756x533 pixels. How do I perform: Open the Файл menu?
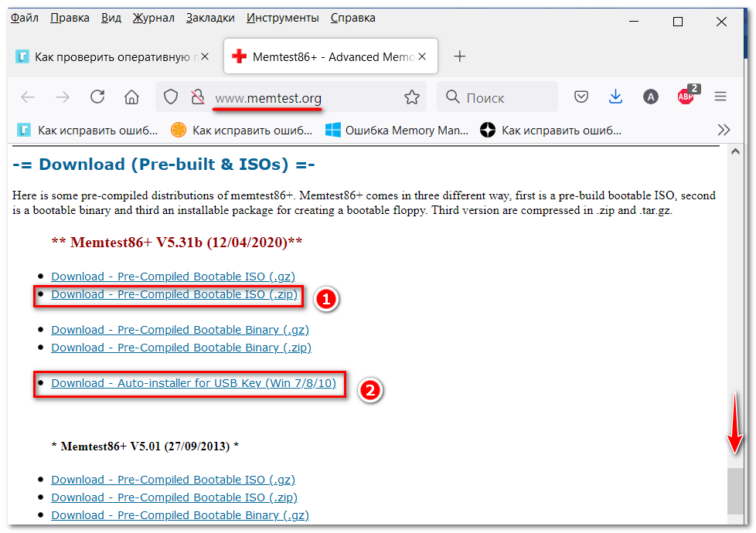24,18
